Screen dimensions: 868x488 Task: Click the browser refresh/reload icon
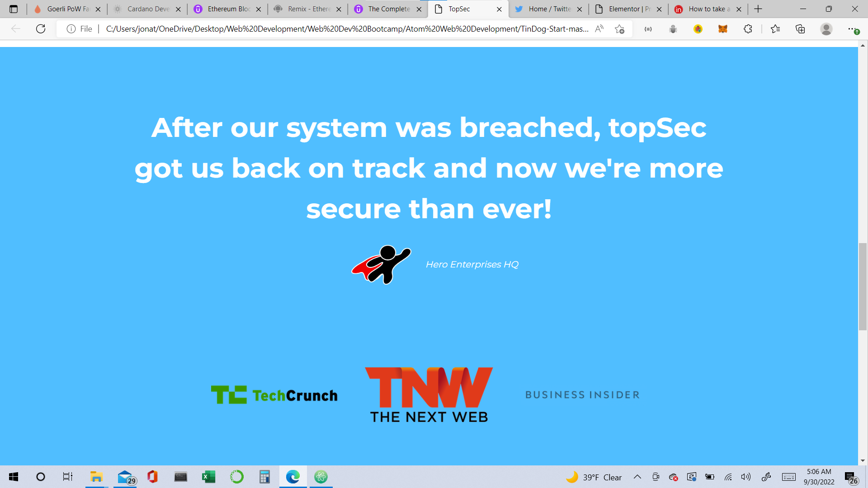(40, 30)
